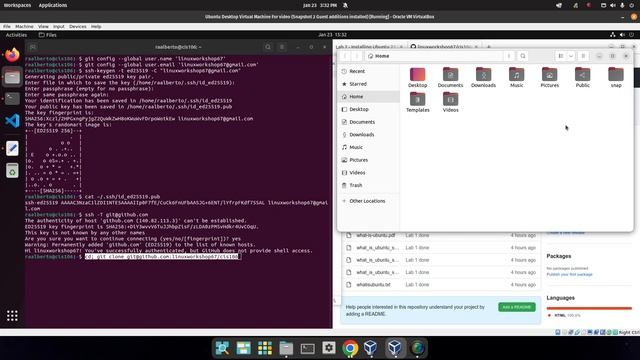640x360 pixels.
Task: Open view options dropdown in Files
Action: [x=571, y=56]
